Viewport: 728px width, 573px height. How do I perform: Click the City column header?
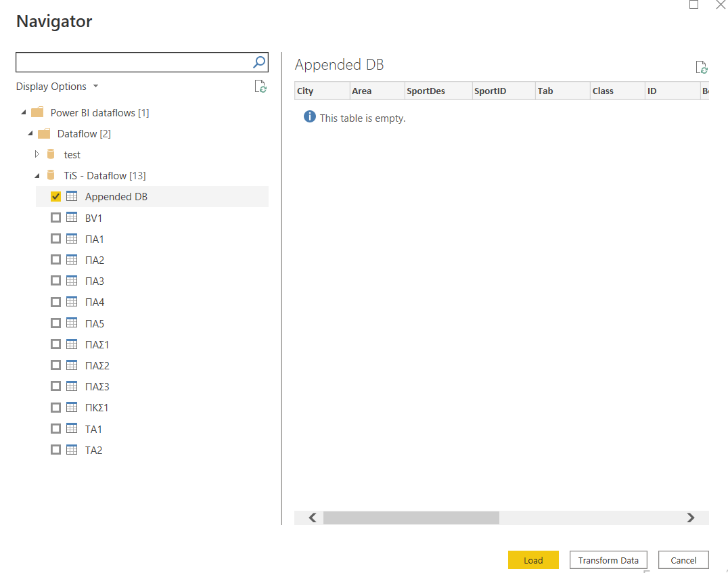322,91
